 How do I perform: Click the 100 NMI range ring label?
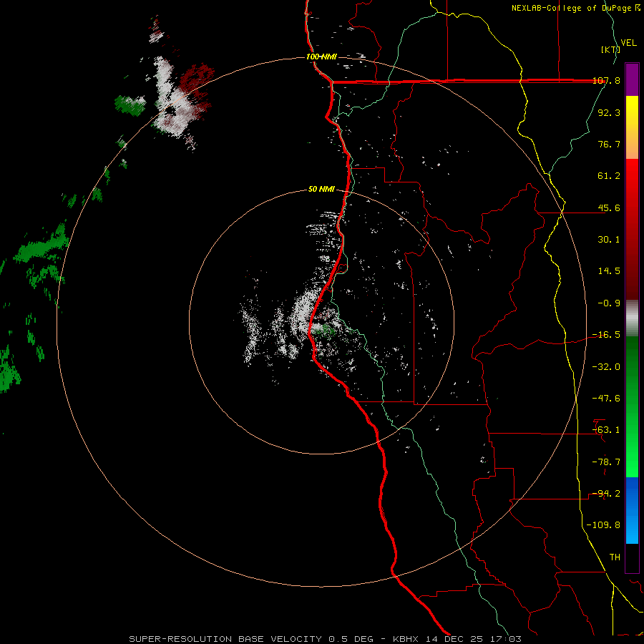pos(321,57)
